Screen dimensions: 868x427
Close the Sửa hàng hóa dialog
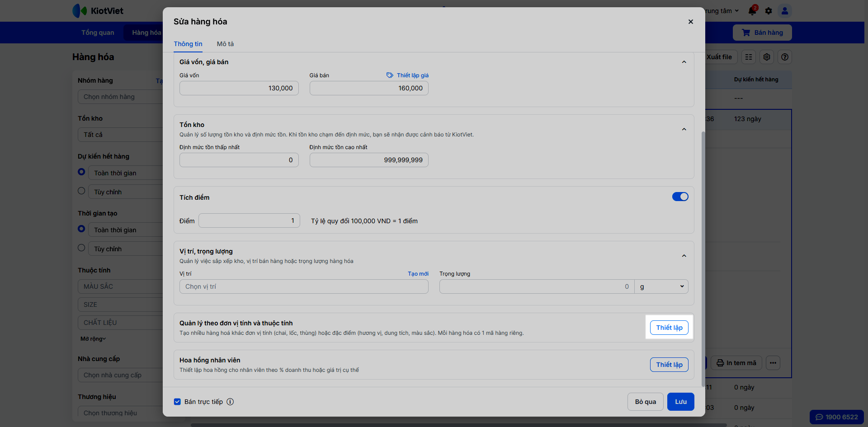(x=690, y=22)
